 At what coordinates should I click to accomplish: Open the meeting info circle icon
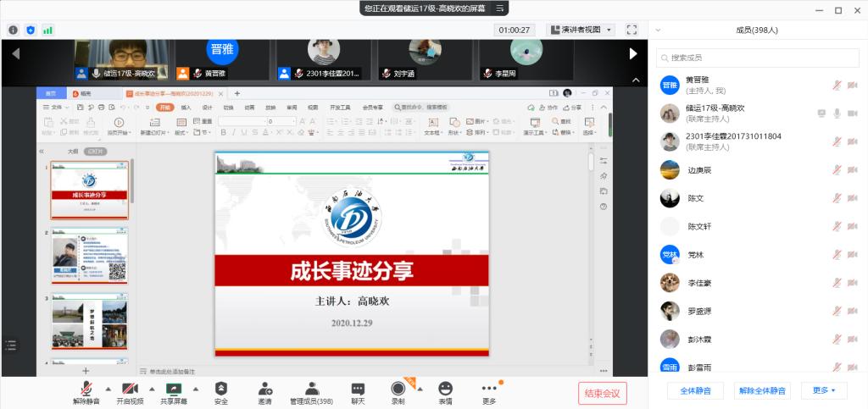point(14,30)
